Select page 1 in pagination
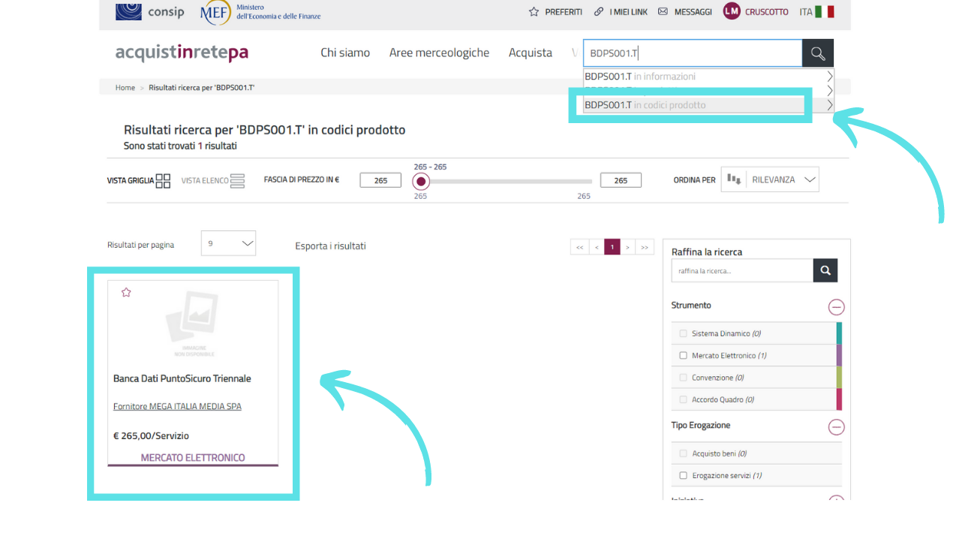Viewport: 980px width, 542px height. (612, 247)
